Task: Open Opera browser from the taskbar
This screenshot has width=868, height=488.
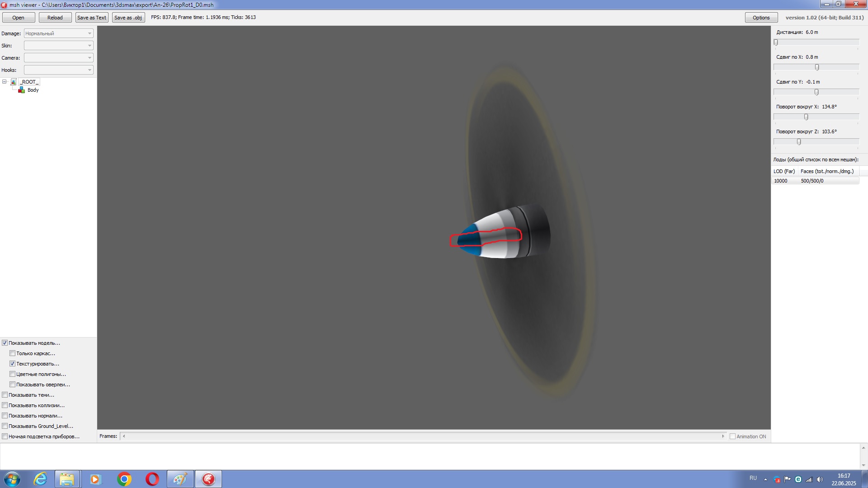Action: click(152, 479)
